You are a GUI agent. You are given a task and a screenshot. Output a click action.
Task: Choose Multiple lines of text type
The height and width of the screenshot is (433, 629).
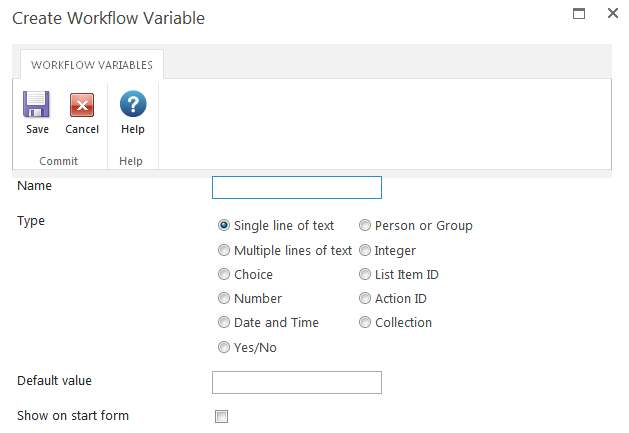(x=224, y=251)
